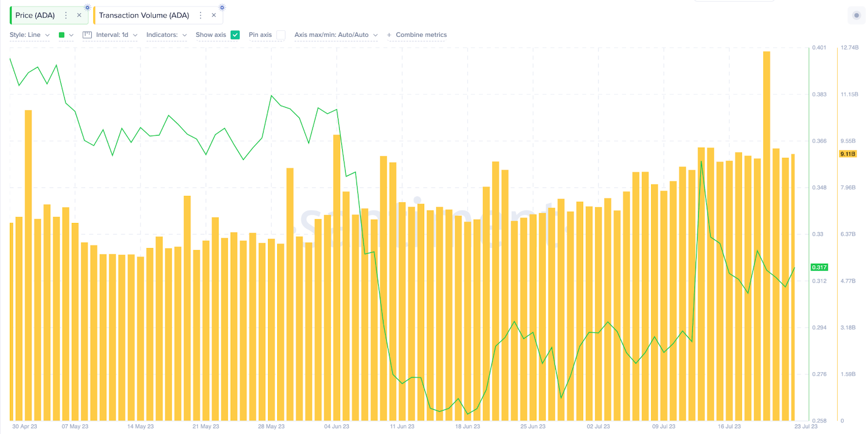Screen dimensions: 868x434
Task: Click the 6.37B volume axis label
Action: 848,234
